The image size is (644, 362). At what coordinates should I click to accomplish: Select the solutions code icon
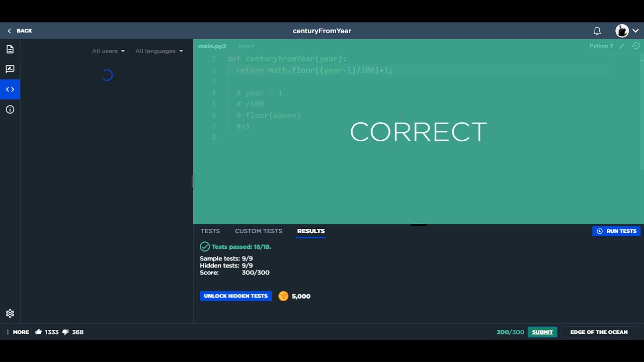coord(10,89)
